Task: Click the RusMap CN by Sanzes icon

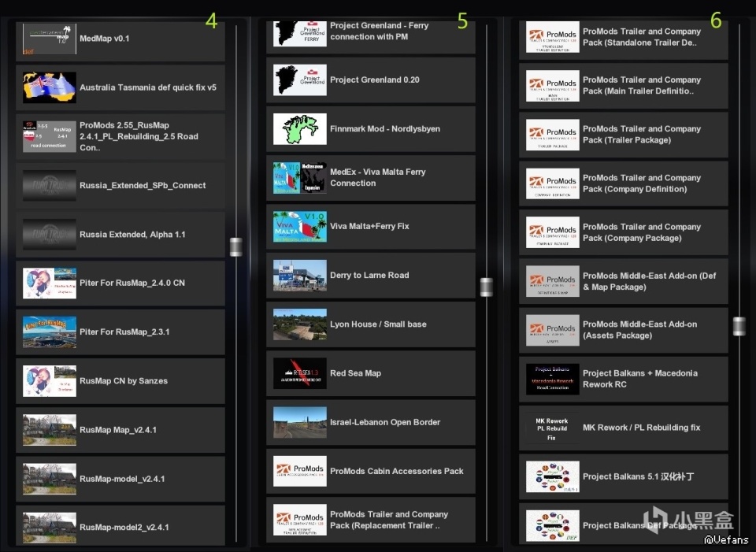Action: (49, 381)
